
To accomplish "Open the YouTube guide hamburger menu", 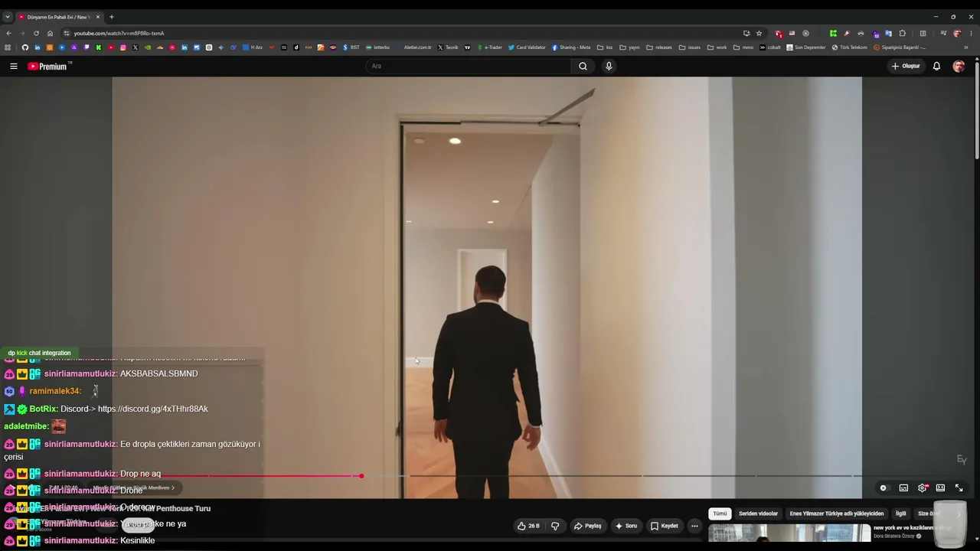I will [x=14, y=67].
